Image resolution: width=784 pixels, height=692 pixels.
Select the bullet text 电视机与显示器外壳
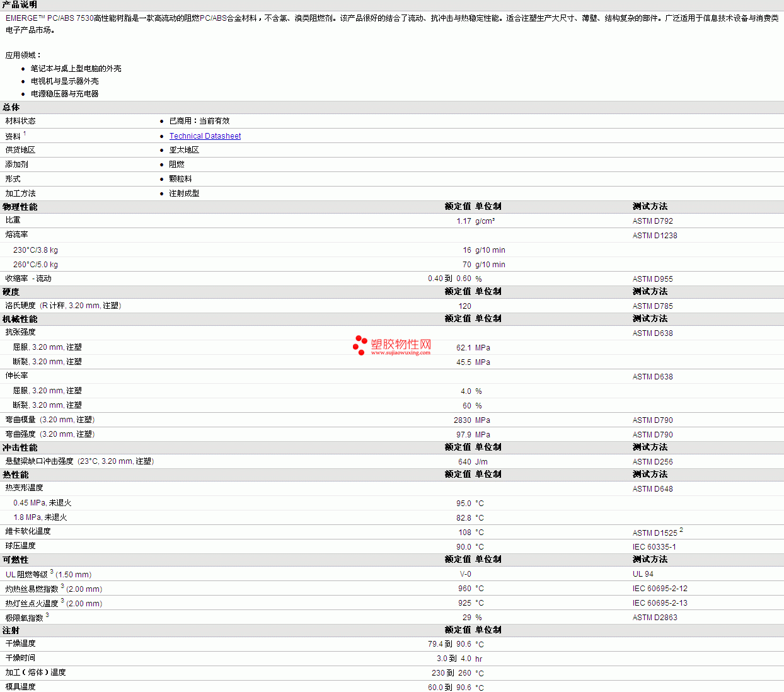[64, 81]
